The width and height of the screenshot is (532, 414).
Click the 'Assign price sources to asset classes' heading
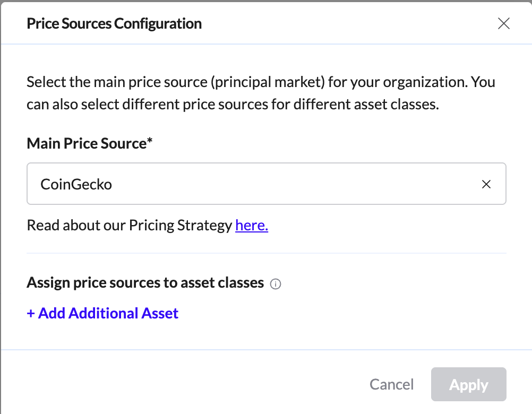click(x=145, y=282)
